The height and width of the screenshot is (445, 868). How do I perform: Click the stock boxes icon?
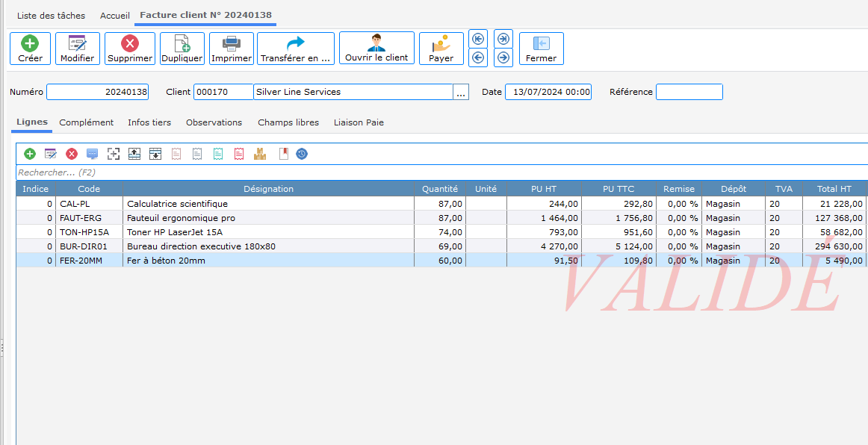(x=260, y=154)
